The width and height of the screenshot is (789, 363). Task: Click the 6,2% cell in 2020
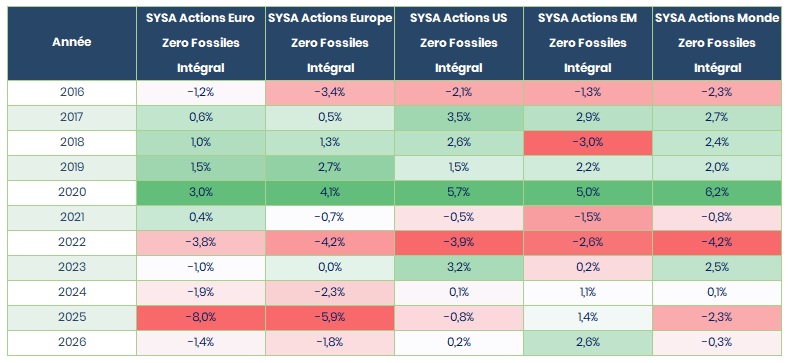717,192
